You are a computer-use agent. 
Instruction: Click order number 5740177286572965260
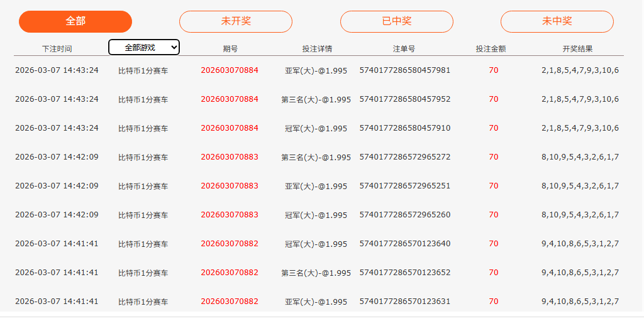coord(405,215)
